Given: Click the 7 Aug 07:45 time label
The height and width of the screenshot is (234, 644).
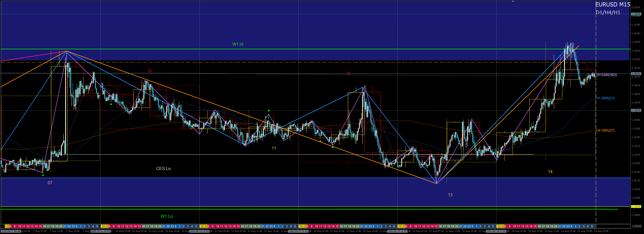Looking at the screenshot, I should click(40, 231).
